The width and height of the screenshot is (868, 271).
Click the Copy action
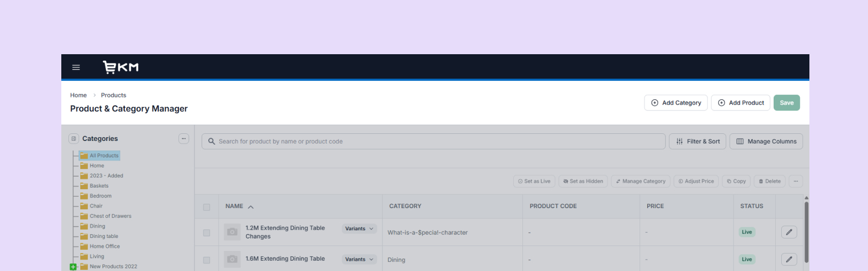[736, 182]
